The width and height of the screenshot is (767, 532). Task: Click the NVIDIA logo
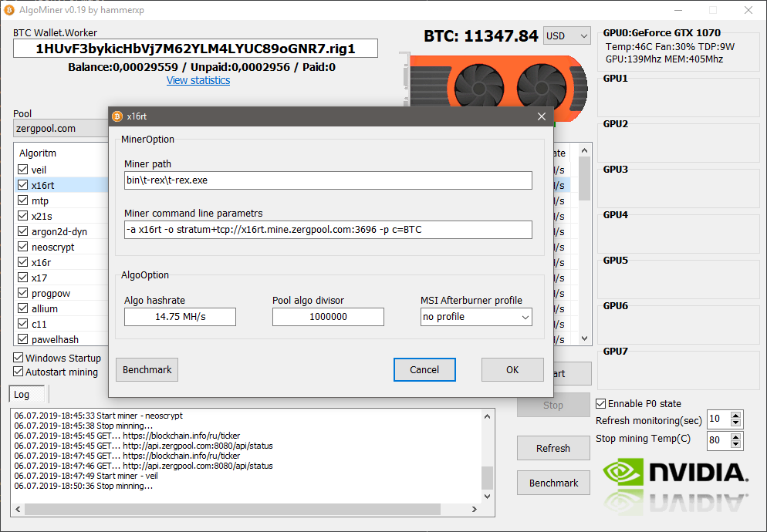[675, 473]
